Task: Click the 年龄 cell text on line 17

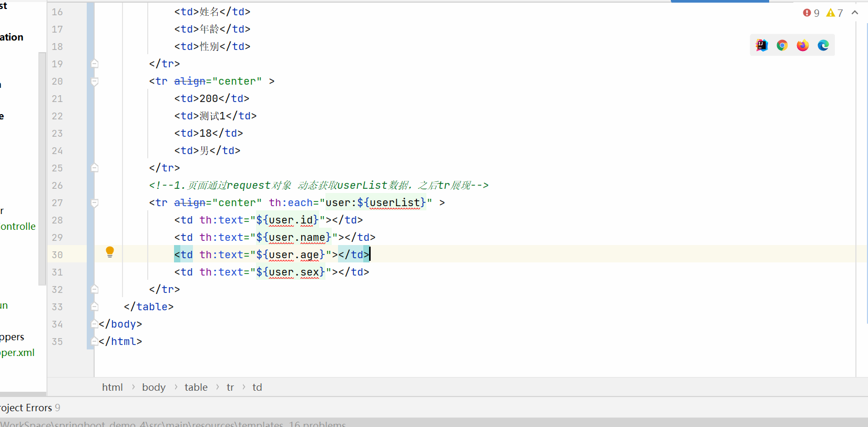Action: point(209,29)
